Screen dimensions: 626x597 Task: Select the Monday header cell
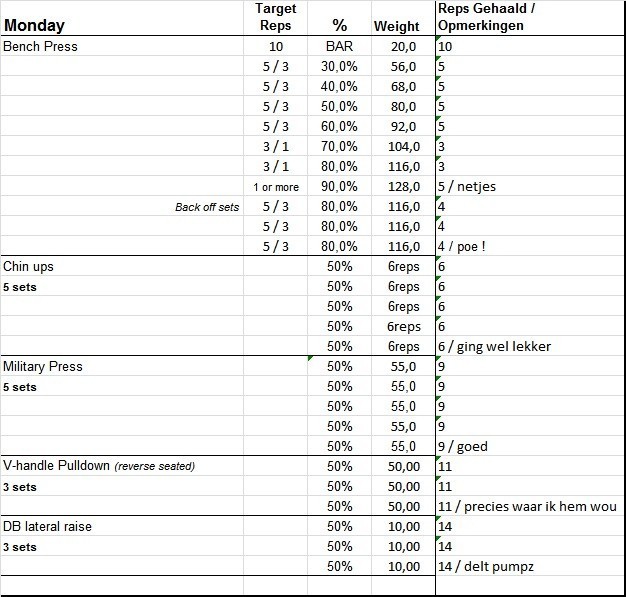pos(35,25)
